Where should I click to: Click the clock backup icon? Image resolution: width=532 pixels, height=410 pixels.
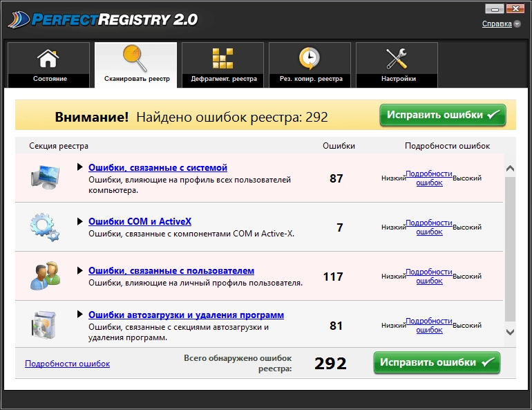click(310, 58)
